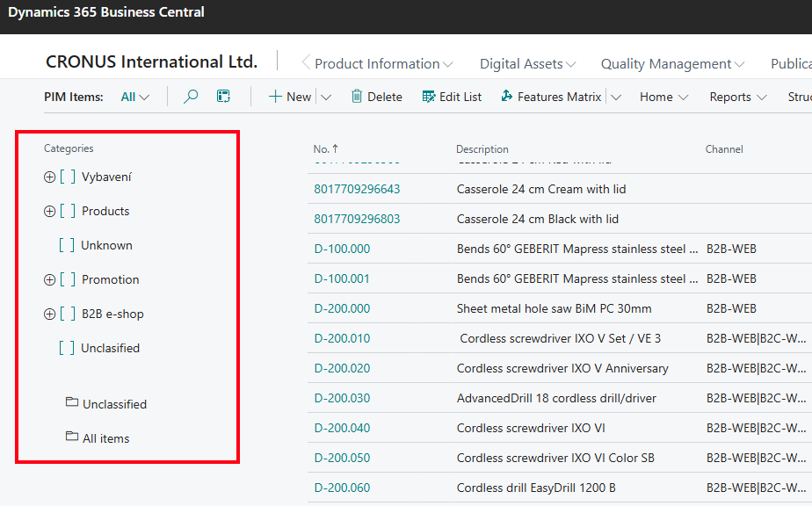The image size is (812, 506).
Task: Open item D-200.030 link
Action: [x=342, y=398]
